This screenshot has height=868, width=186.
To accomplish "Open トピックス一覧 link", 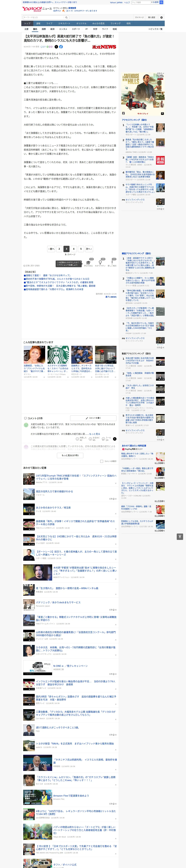I will tap(155, 29).
